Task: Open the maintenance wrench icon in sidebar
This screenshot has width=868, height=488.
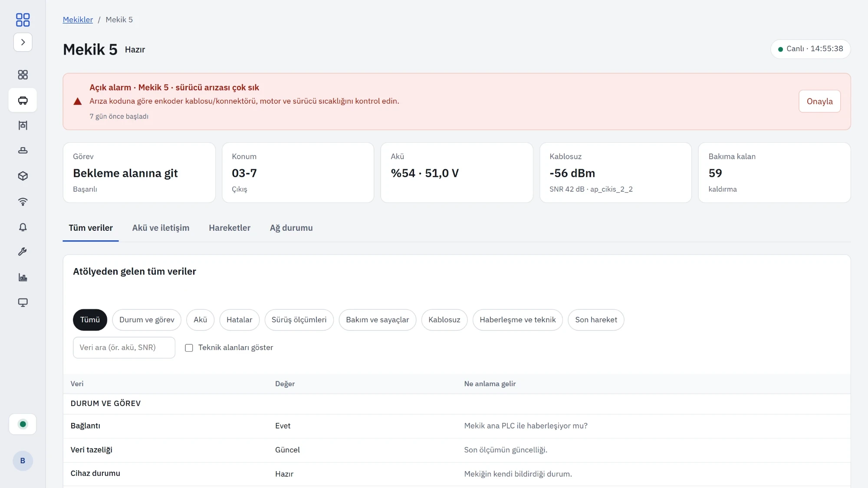Action: click(23, 252)
